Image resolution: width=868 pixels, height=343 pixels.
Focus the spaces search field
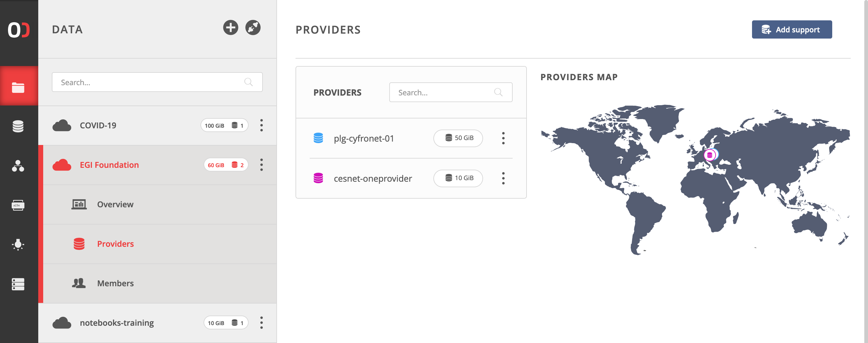(x=152, y=82)
